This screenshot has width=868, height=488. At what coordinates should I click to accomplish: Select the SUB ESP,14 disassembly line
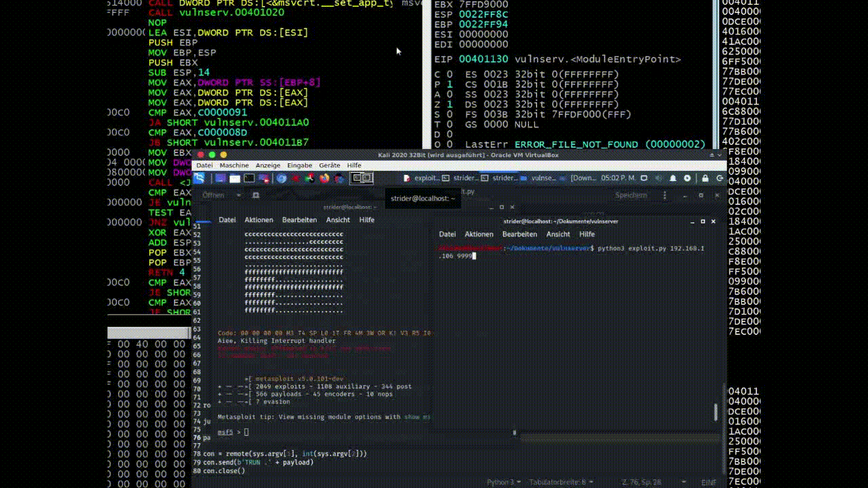[179, 73]
